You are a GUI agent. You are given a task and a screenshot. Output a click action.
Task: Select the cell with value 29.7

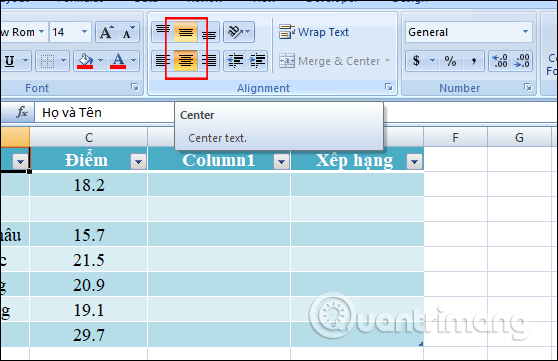(x=89, y=335)
